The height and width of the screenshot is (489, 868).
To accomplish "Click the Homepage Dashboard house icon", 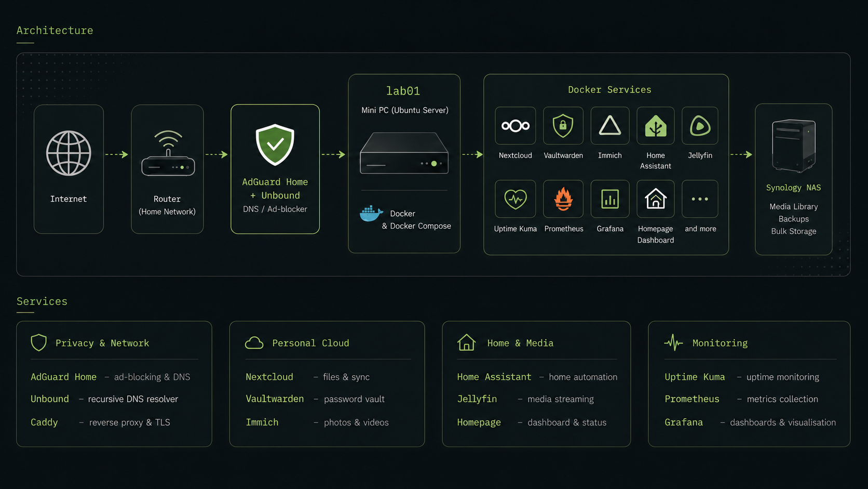I will (x=656, y=199).
